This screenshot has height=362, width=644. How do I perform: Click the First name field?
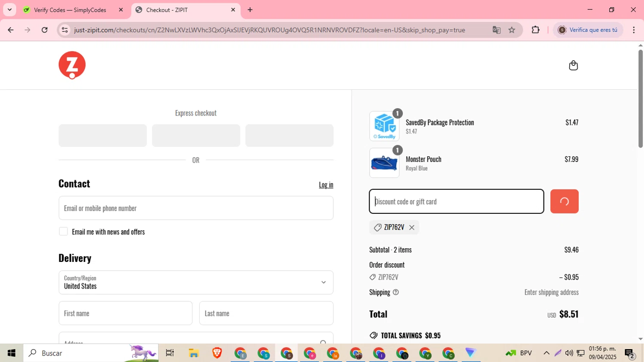coord(125,313)
